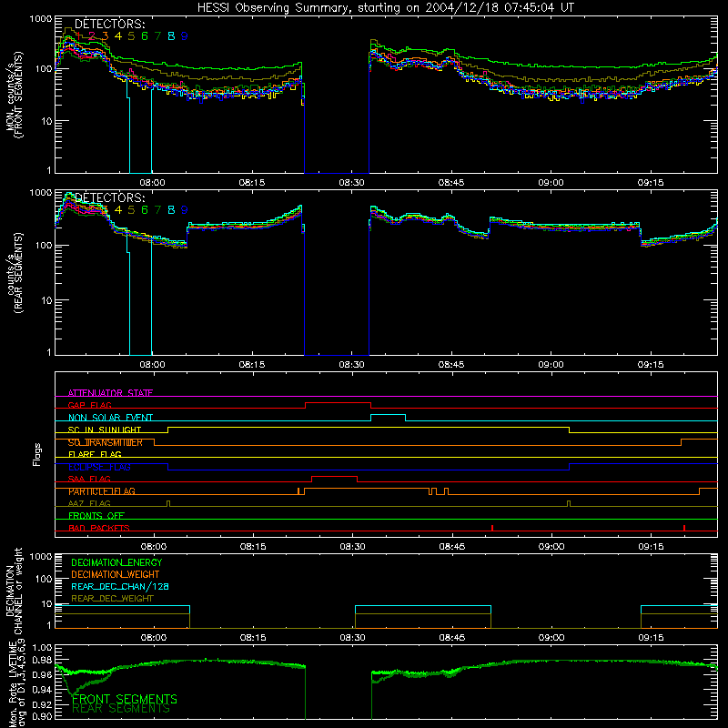Image resolution: width=728 pixels, height=728 pixels.
Task: Click the DECIMATION_ENERGY legend entry
Action: (116, 562)
